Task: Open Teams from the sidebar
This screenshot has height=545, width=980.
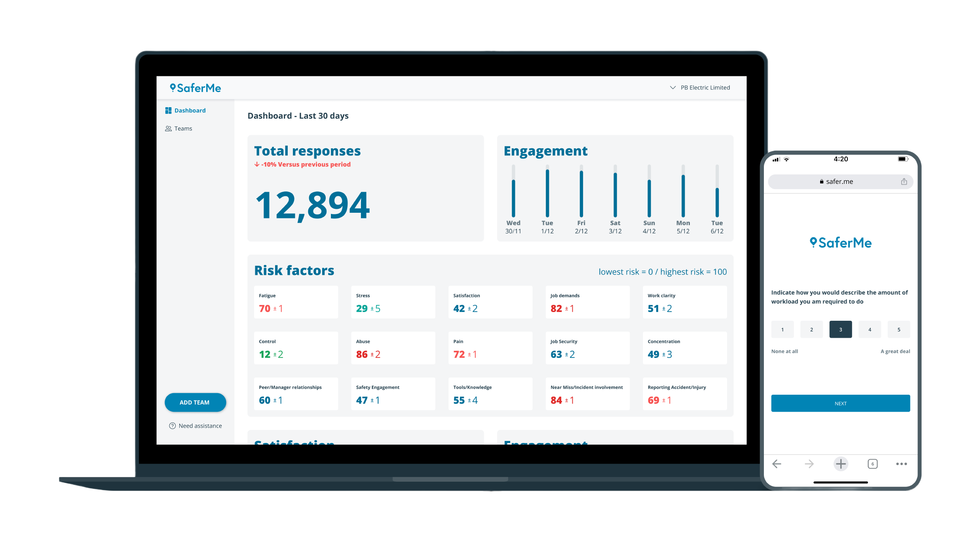Action: point(183,128)
